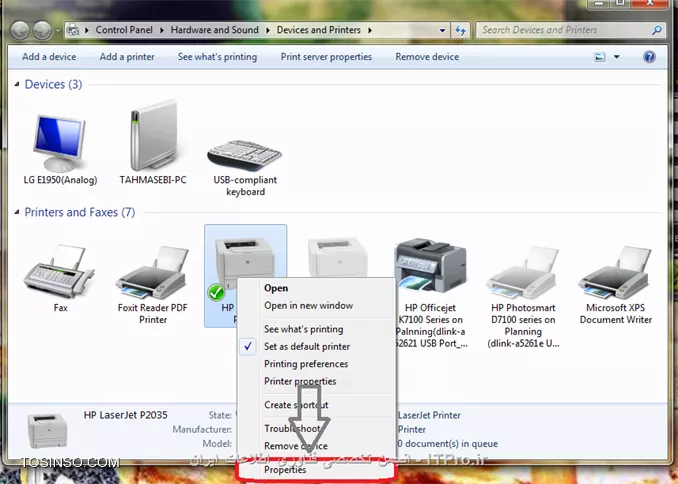Expand the arrow after Control Panel breadcrumb
Image resolution: width=678 pixels, height=484 pixels.
point(162,30)
